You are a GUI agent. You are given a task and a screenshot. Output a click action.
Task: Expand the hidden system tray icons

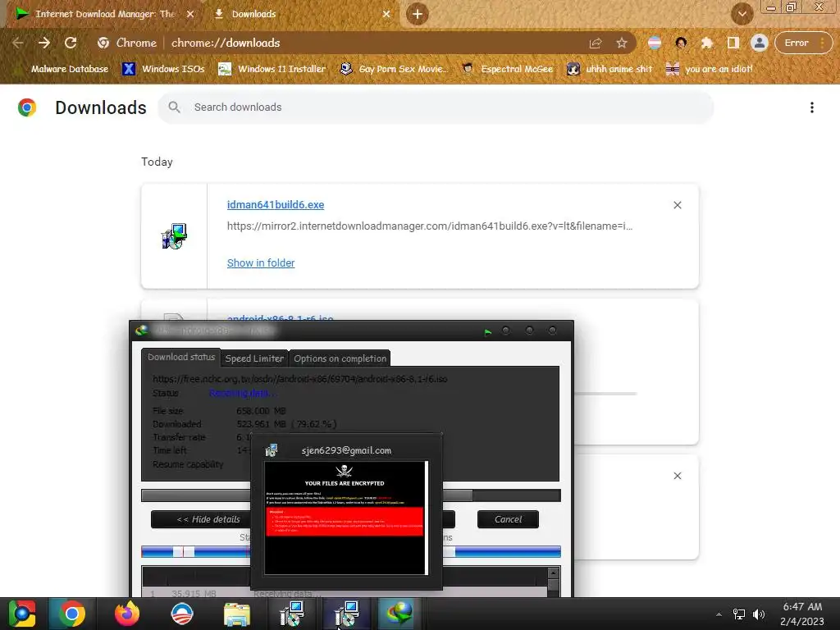pyautogui.click(x=719, y=614)
